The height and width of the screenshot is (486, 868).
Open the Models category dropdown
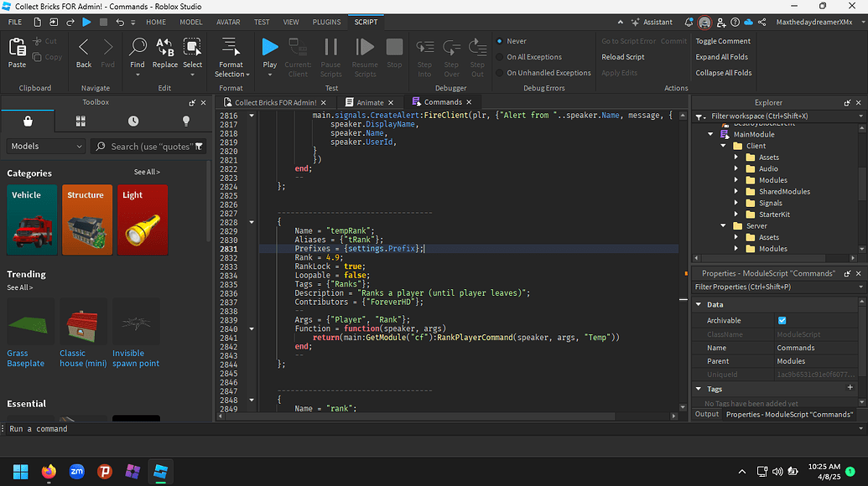pos(46,147)
